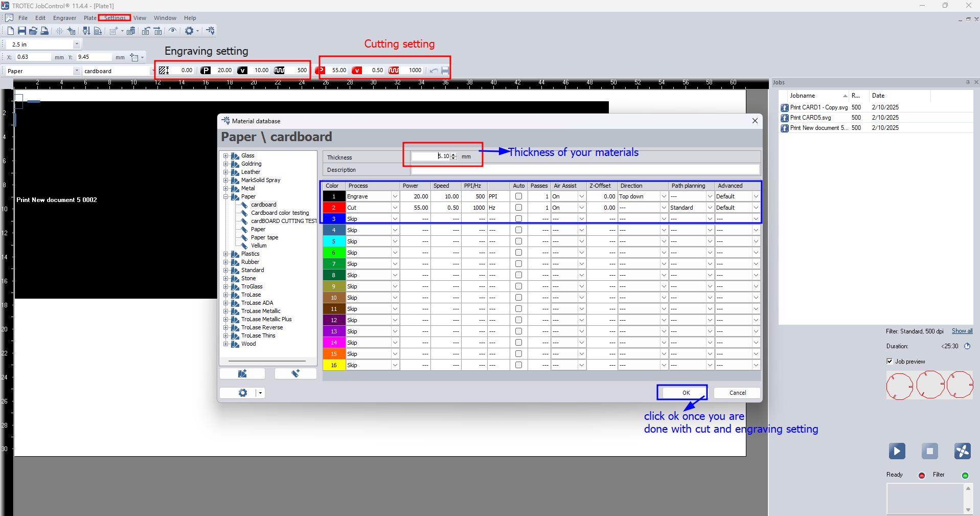The image size is (980, 516).
Task: Create a new plate with the New icon
Action: [x=10, y=31]
